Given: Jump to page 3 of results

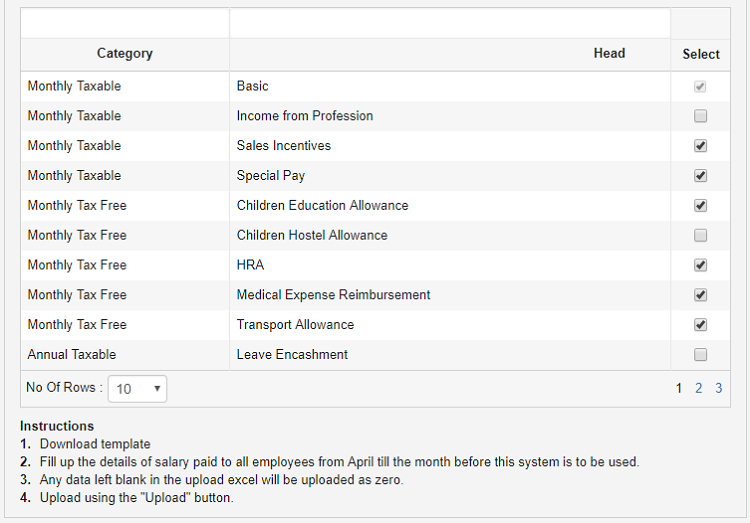Looking at the screenshot, I should (718, 389).
